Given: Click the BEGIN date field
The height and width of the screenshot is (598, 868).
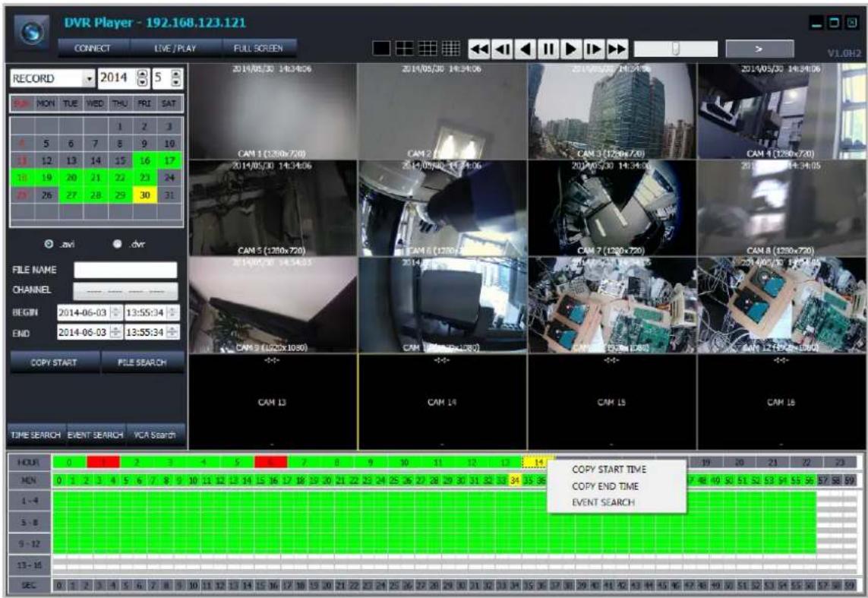Looking at the screenshot, I should (x=84, y=313).
